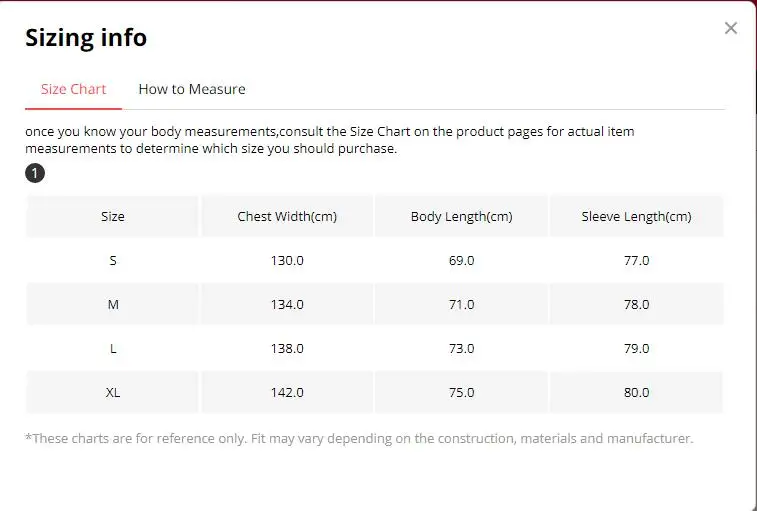This screenshot has width=757, height=511.
Task: Click body length value 73.0
Action: click(462, 349)
